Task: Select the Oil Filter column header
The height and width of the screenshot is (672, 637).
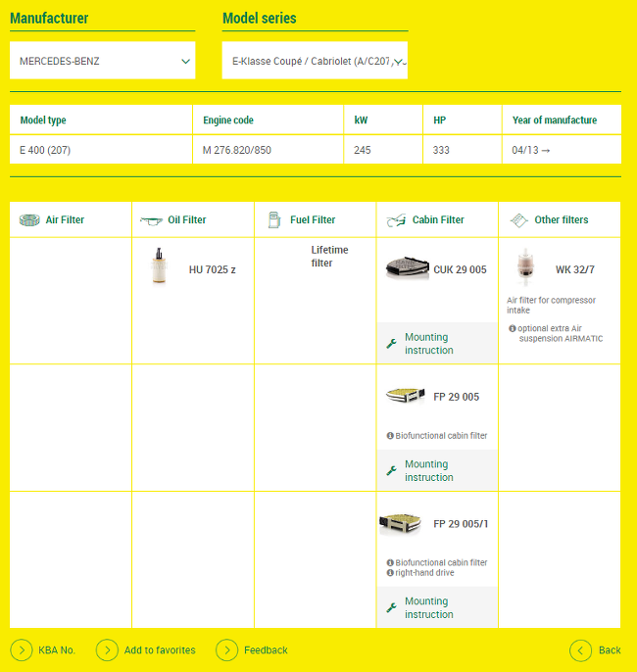Action: [x=193, y=219]
